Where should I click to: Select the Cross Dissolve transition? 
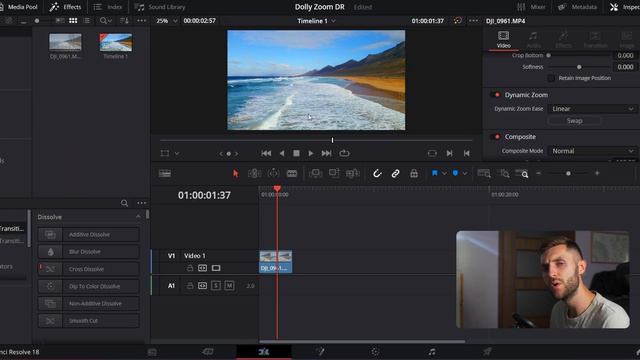pos(89,269)
